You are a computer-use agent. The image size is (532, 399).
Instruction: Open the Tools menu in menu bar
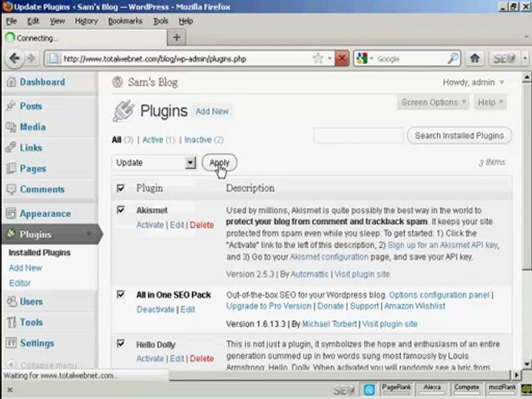[161, 21]
